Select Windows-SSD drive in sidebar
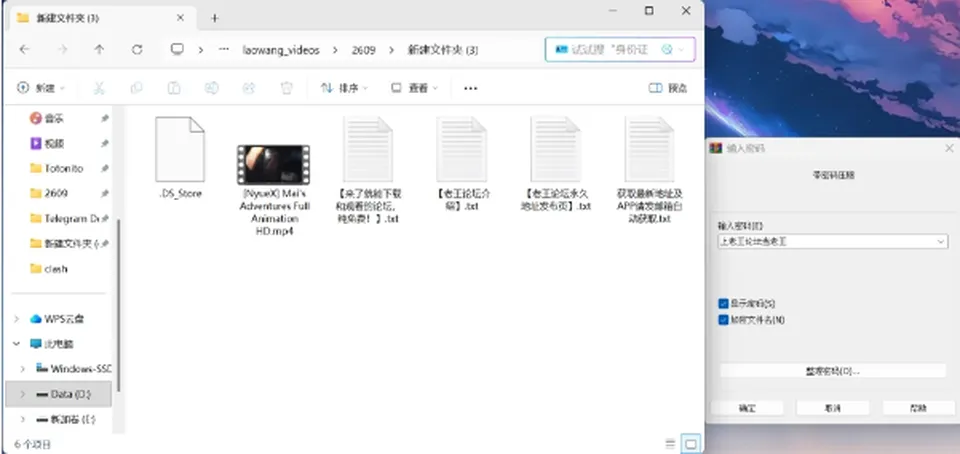 point(73,369)
